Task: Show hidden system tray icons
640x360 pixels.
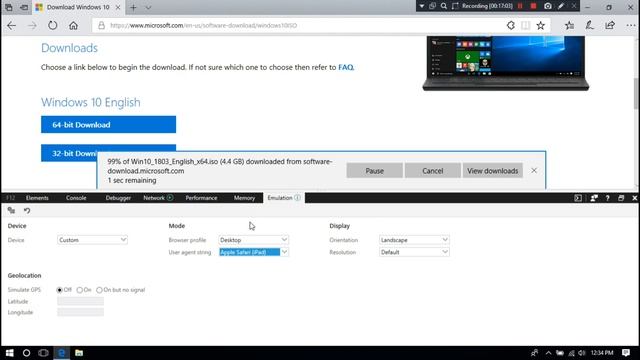Action: click(549, 353)
